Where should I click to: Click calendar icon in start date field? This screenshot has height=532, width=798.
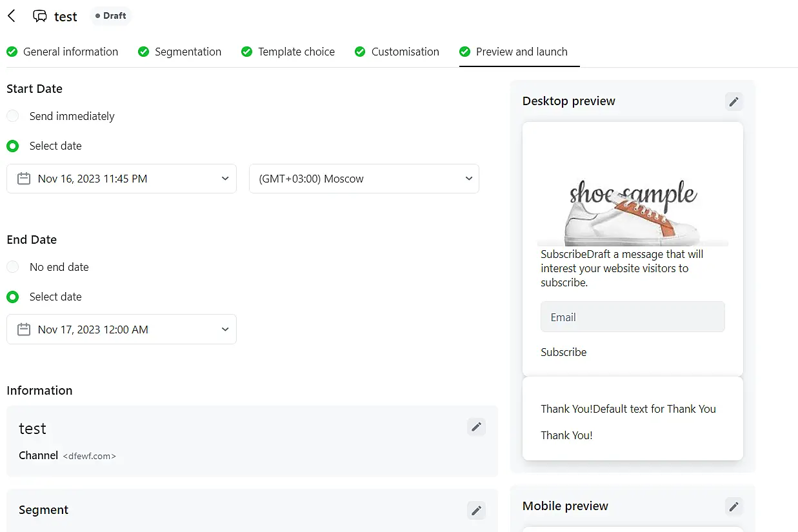pyautogui.click(x=24, y=179)
